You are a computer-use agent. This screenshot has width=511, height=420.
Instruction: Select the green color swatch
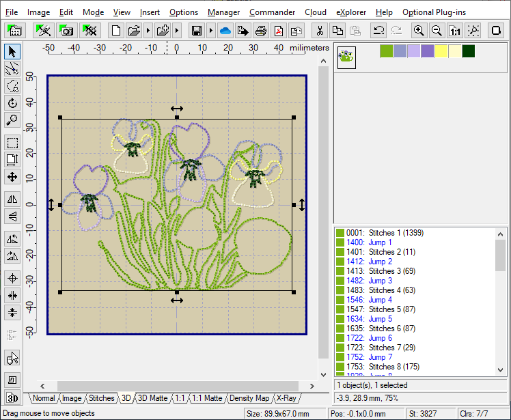click(x=386, y=51)
